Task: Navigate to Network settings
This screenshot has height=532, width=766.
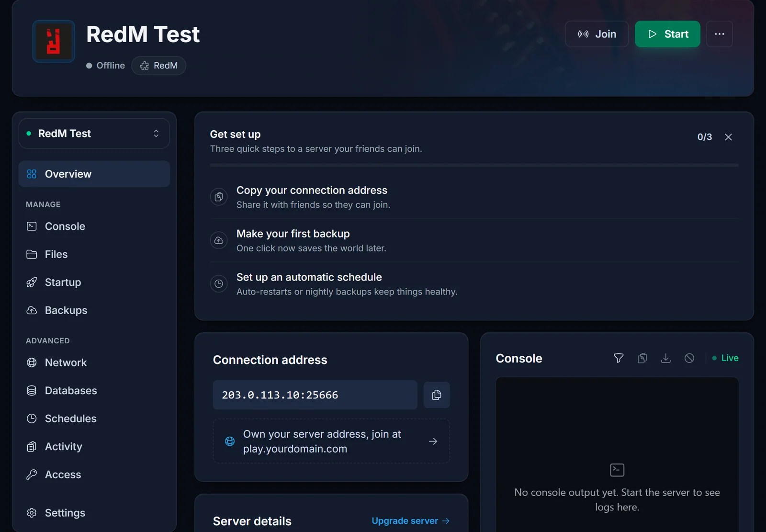Action: 94,362
